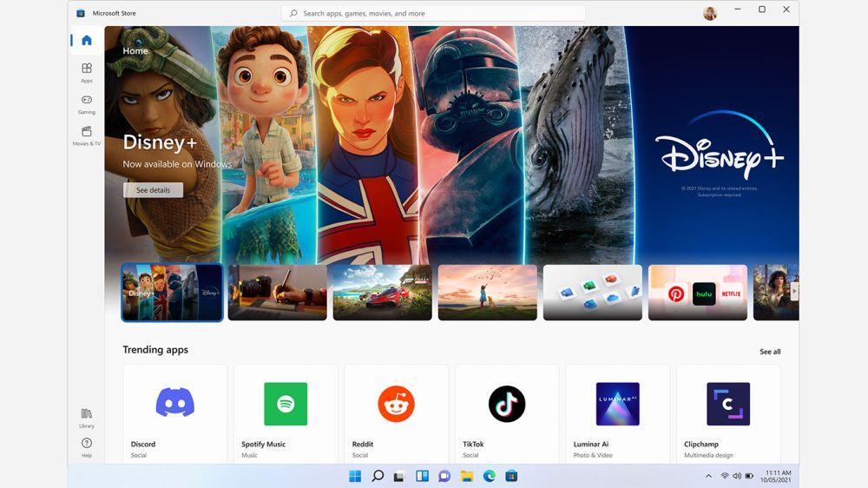Open clock showing 11:11 AM
The image size is (868, 488).
click(775, 477)
